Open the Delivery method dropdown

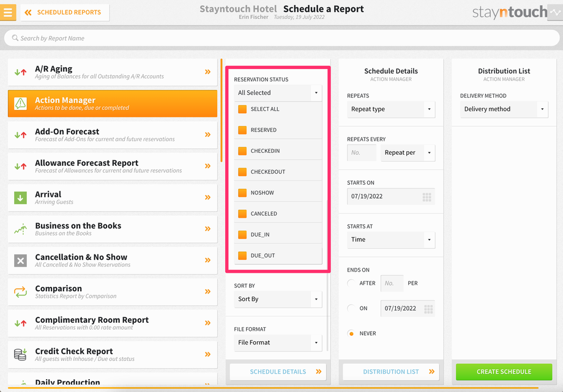tap(504, 109)
